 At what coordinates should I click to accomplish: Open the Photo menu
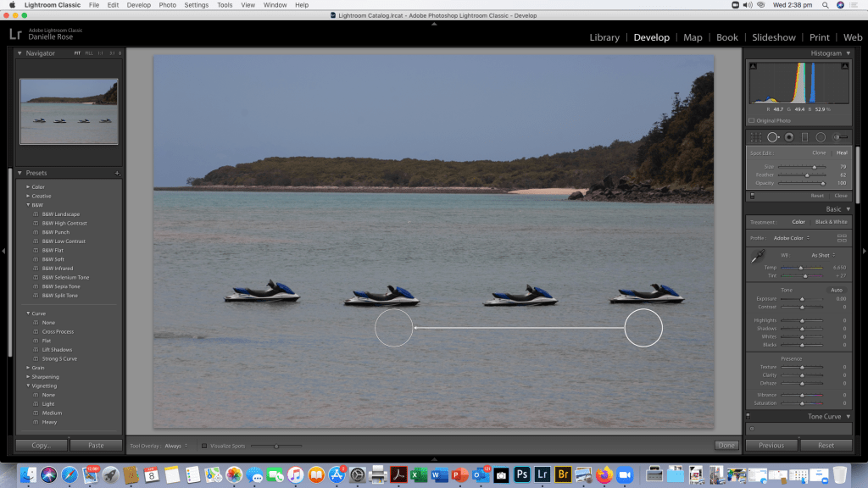pyautogui.click(x=168, y=5)
